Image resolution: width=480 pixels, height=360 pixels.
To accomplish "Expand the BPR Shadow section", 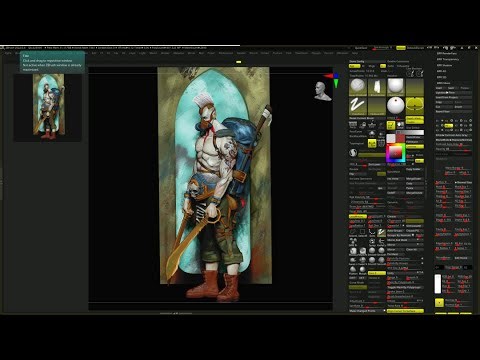I will point(445,65).
